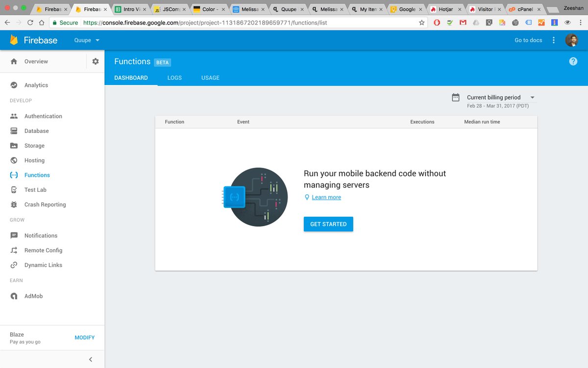
Task: Click the Analytics chart extension icon
Action: click(x=541, y=23)
